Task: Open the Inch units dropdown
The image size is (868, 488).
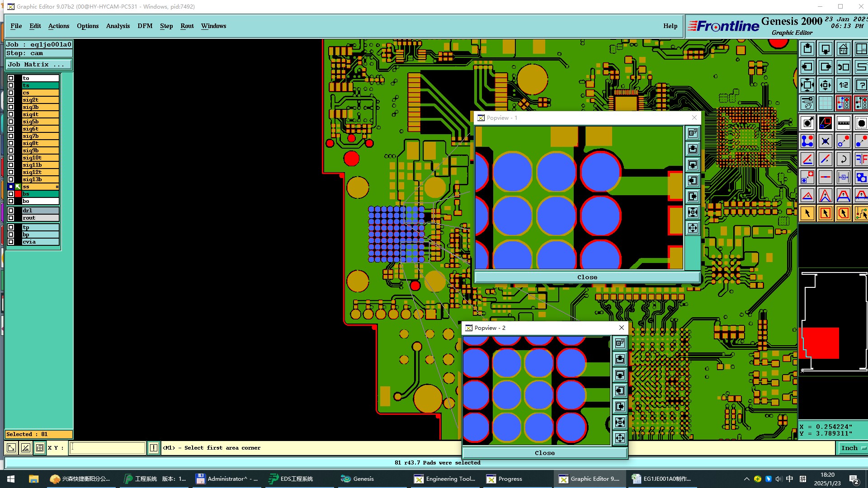Action: tap(853, 448)
